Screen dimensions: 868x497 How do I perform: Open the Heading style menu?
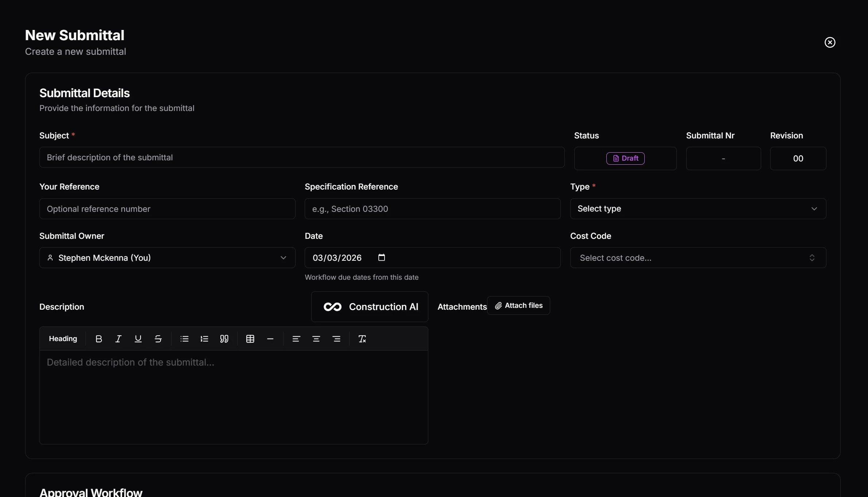coord(63,339)
